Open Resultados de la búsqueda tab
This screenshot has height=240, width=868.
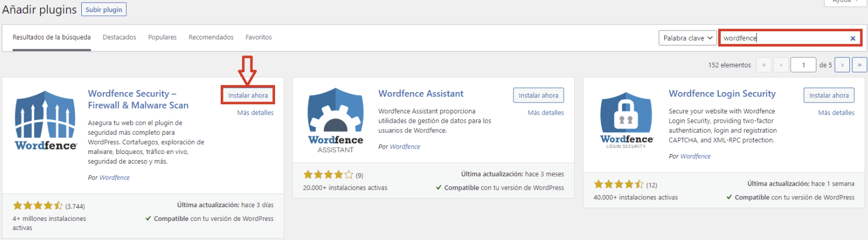pos(52,37)
